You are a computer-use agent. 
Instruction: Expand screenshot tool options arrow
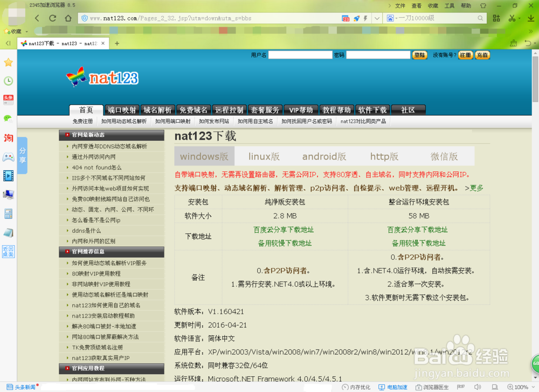[520, 18]
